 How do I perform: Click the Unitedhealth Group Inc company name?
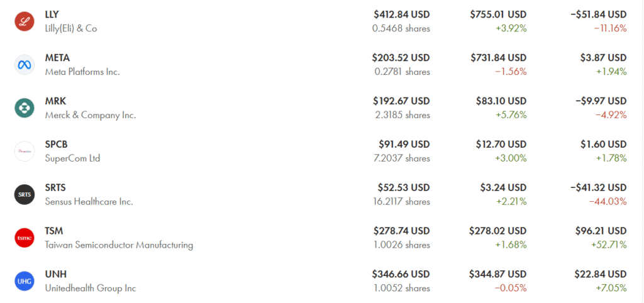(x=91, y=289)
